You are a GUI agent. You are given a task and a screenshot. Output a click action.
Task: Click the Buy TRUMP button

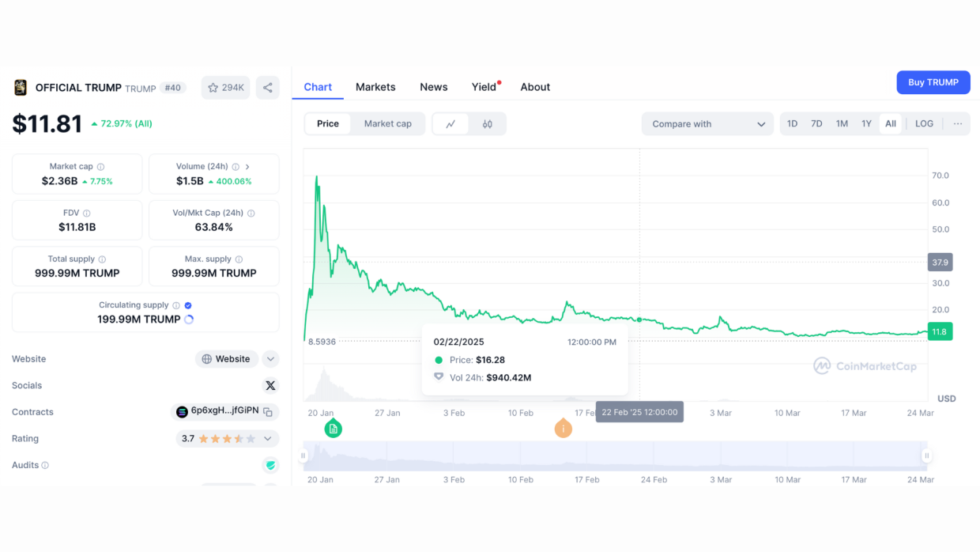(933, 82)
